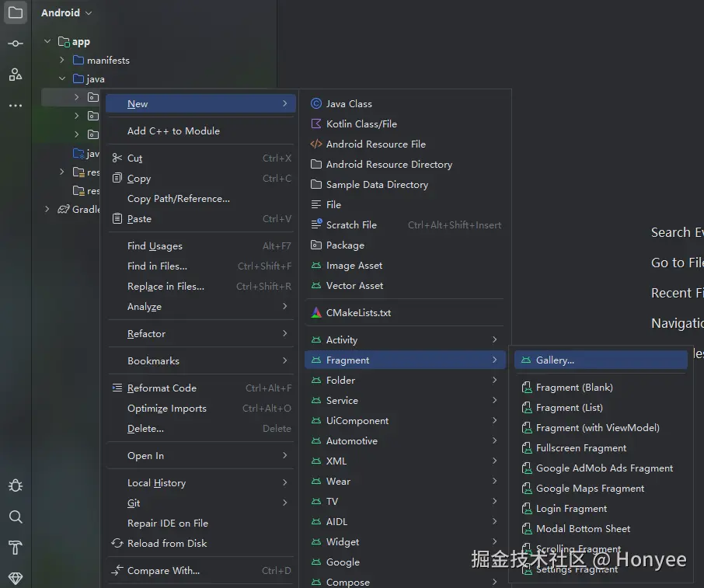This screenshot has width=704, height=588.
Task: Create a new Vector Asset
Action: point(406,286)
